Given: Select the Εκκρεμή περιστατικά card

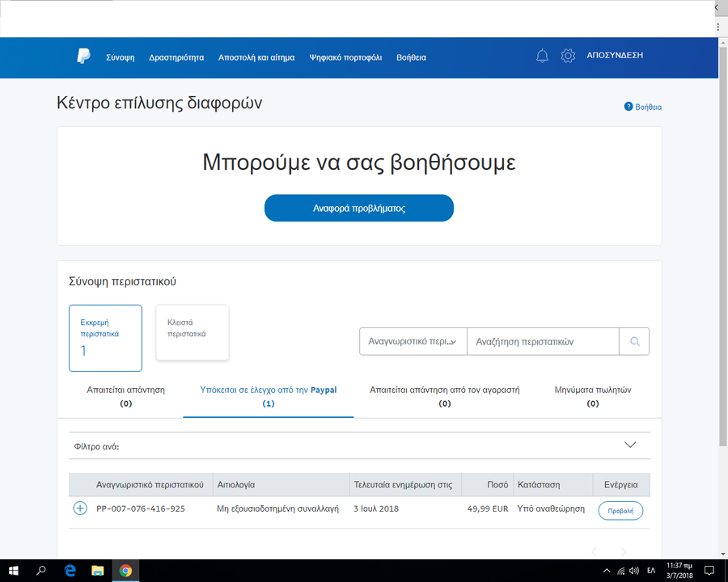Looking at the screenshot, I should (105, 338).
